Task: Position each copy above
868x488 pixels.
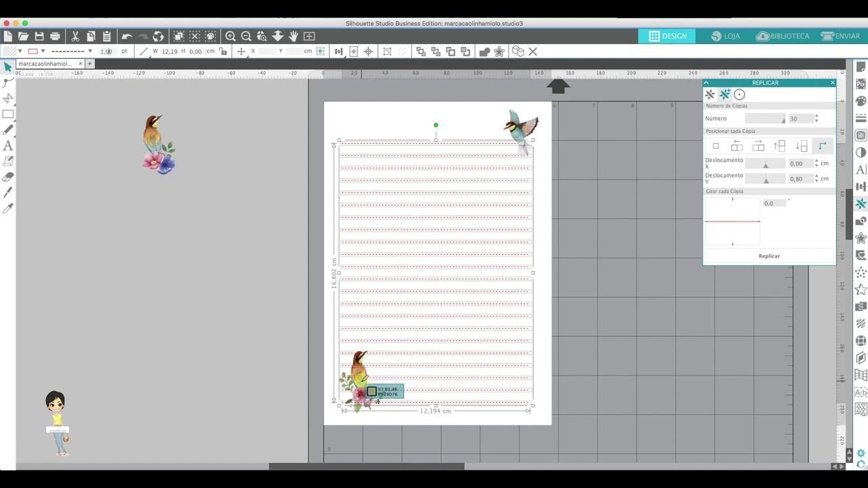Action: [780, 146]
